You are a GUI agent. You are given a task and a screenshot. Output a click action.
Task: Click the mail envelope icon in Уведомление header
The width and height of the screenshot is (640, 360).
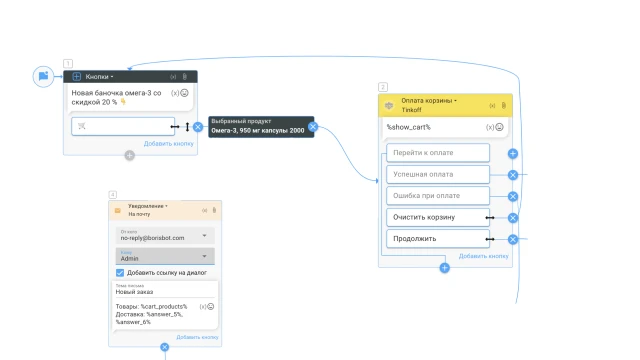(118, 211)
